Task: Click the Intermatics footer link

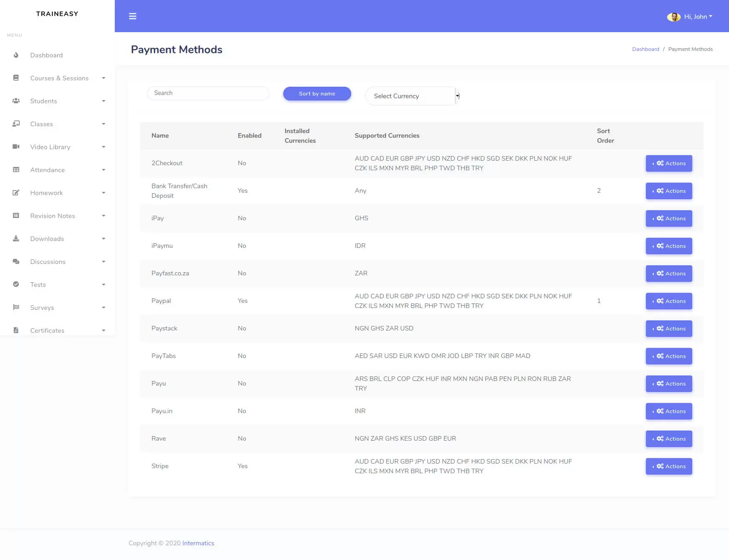Action: (x=198, y=543)
